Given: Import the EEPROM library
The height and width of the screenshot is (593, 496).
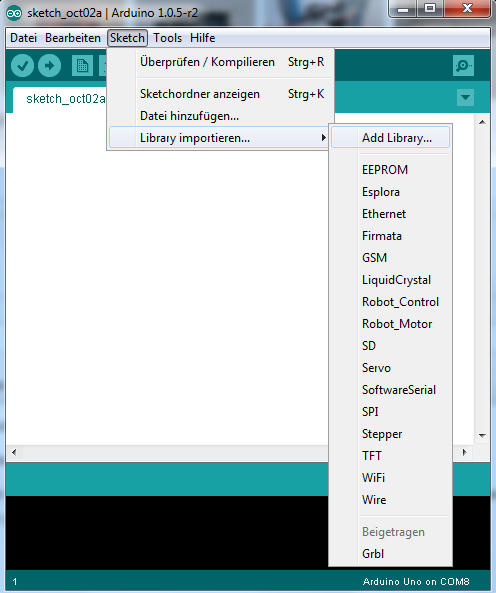Looking at the screenshot, I should click(x=391, y=169).
